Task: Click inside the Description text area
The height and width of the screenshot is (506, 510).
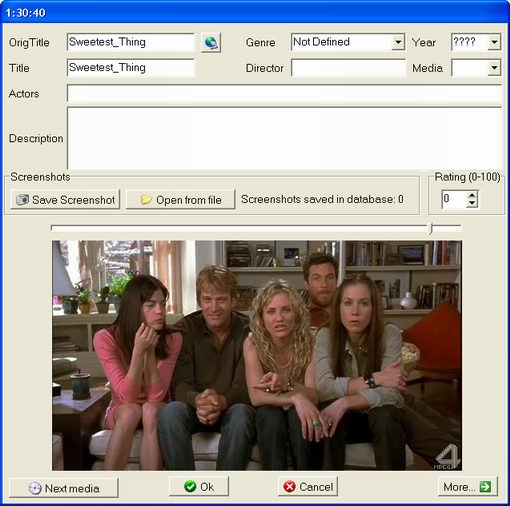Action: (x=284, y=138)
